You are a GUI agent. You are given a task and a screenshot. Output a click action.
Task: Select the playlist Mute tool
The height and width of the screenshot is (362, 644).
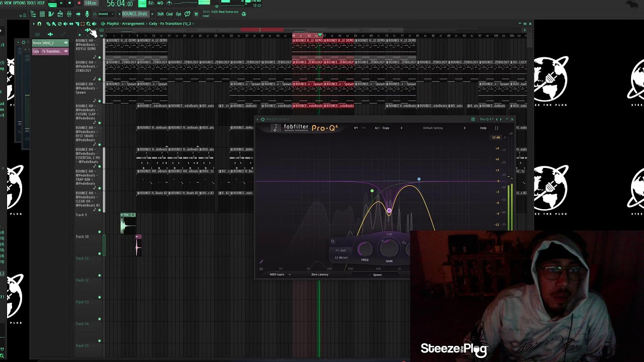click(x=65, y=24)
